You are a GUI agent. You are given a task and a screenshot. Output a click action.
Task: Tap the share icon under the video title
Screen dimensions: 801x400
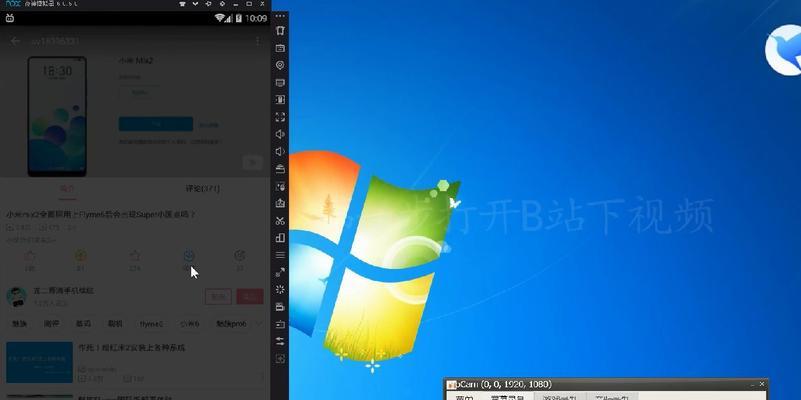pos(240,255)
